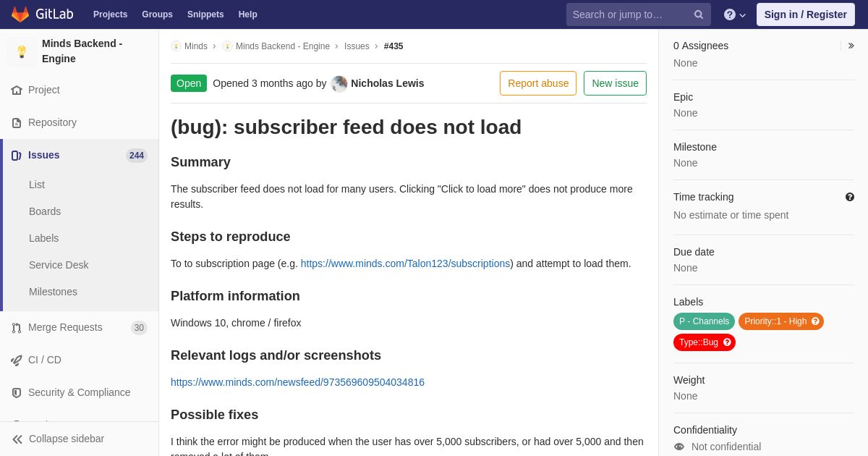Click the CI / CD rocket icon
This screenshot has height=456, width=868.
coord(17,360)
